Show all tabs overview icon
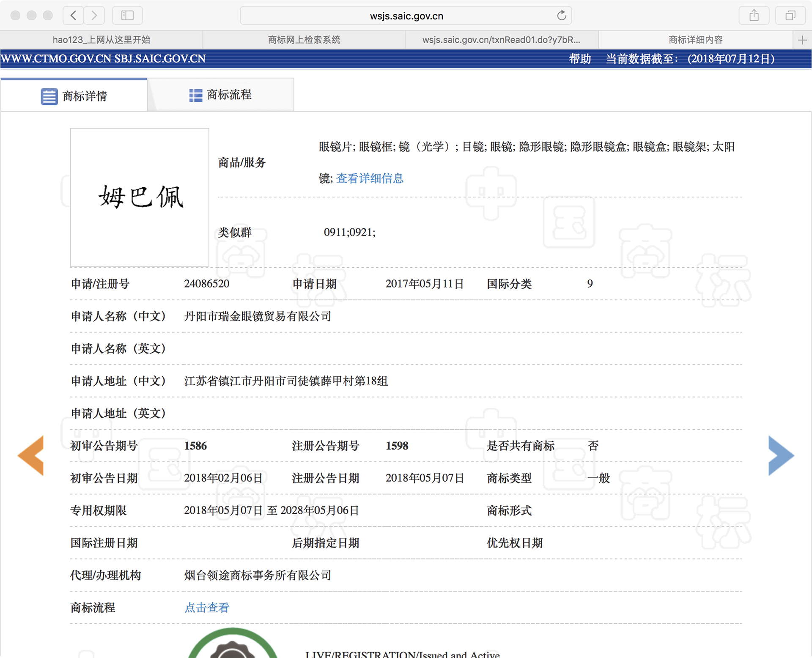Viewport: 812px width, 658px height. (790, 16)
